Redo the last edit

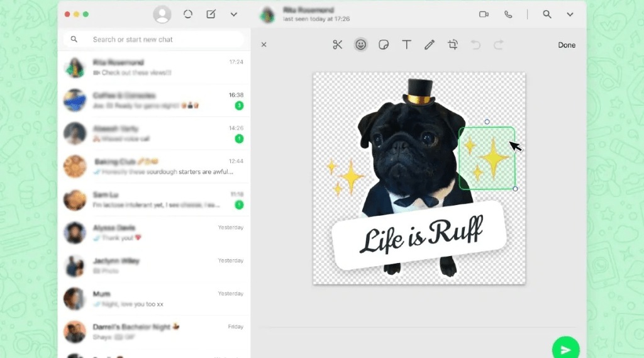[x=499, y=45]
